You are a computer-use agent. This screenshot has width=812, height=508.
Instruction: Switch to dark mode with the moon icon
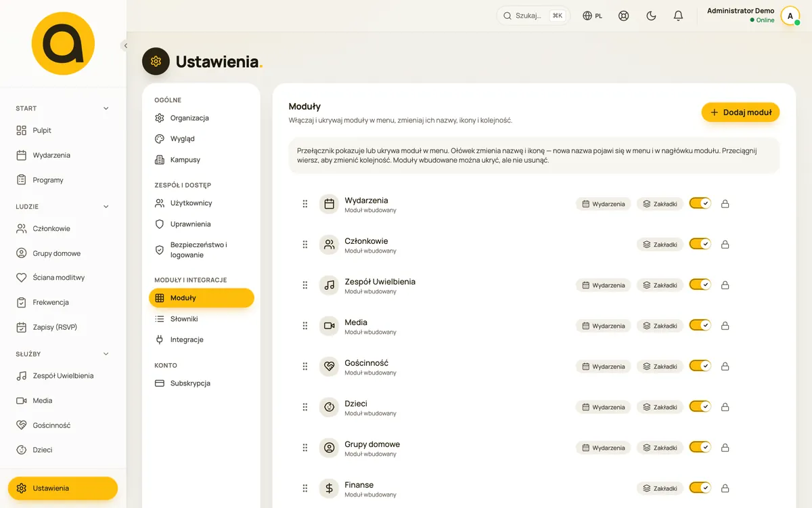point(651,16)
